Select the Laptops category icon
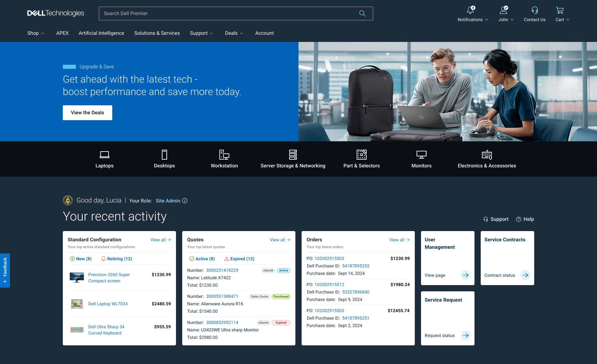Screen dimensions: 597x364 click(104, 154)
